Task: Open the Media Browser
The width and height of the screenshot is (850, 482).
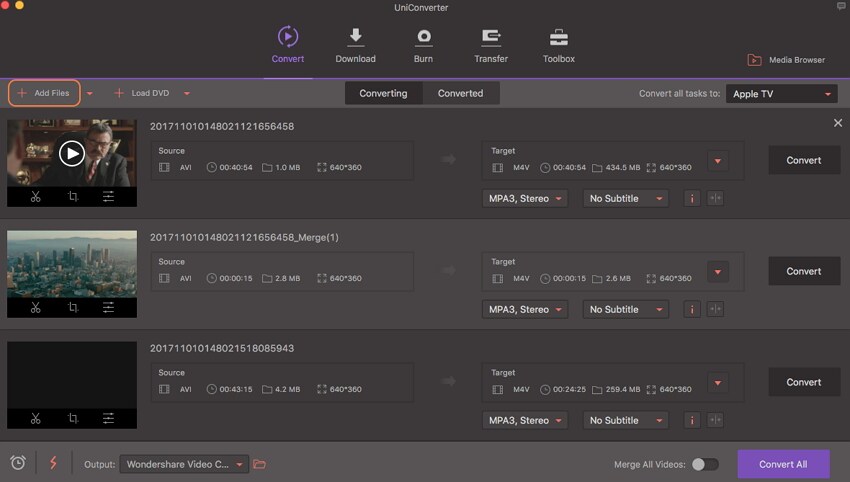Action: click(786, 60)
